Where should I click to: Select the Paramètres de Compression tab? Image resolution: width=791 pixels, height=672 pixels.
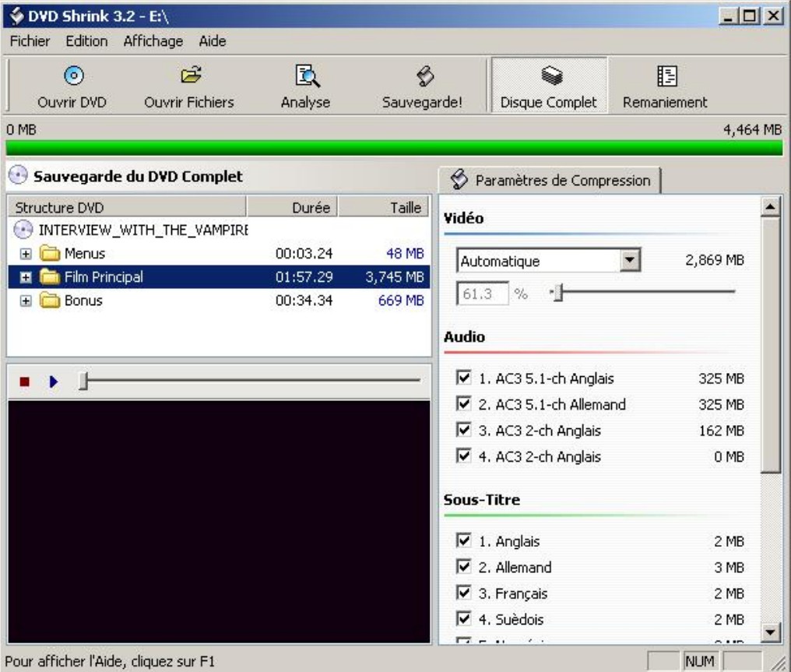[x=550, y=180]
